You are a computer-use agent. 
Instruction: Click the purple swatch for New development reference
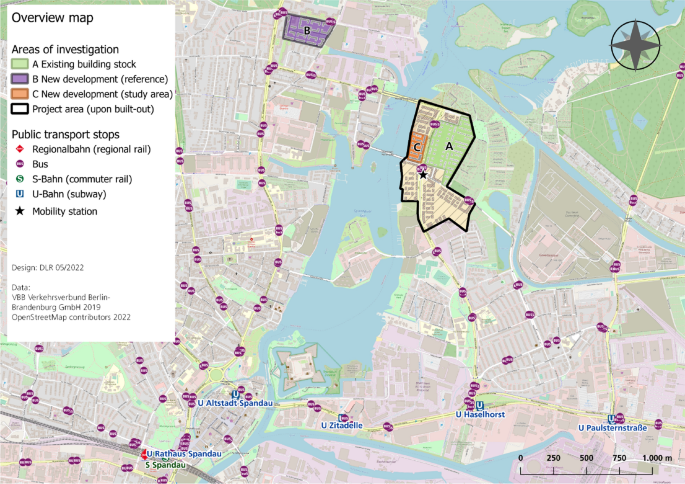(x=20, y=79)
